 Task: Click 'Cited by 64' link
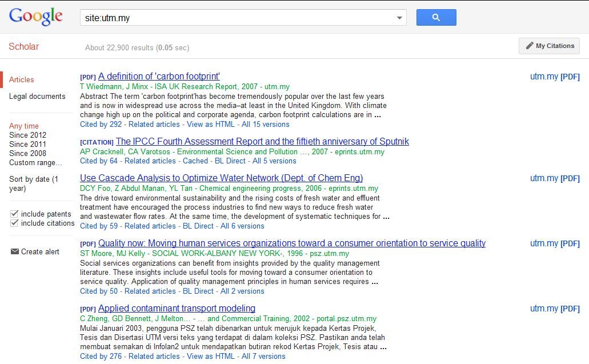pyautogui.click(x=99, y=161)
